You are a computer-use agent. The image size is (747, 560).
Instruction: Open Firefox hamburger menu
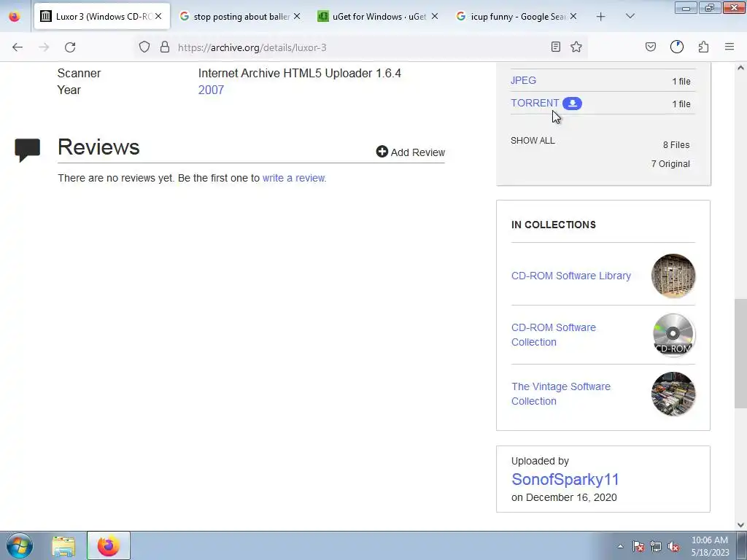click(x=729, y=47)
